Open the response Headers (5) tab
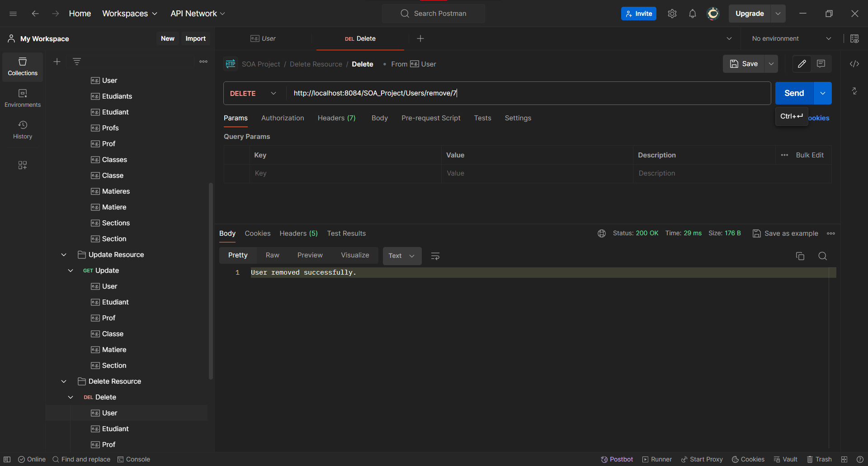Viewport: 868px width, 466px height. point(298,233)
